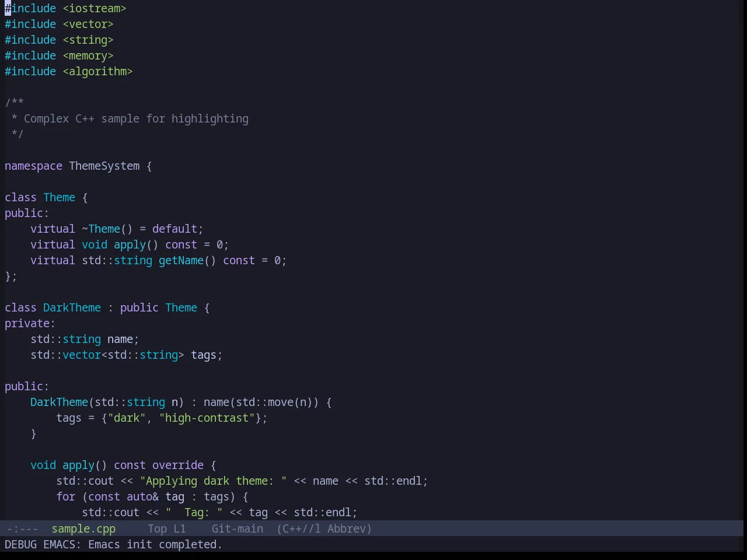Viewport: 747px width, 560px height.
Task: Click 'vector' in std::vector<std::string> line
Action: tap(82, 355)
